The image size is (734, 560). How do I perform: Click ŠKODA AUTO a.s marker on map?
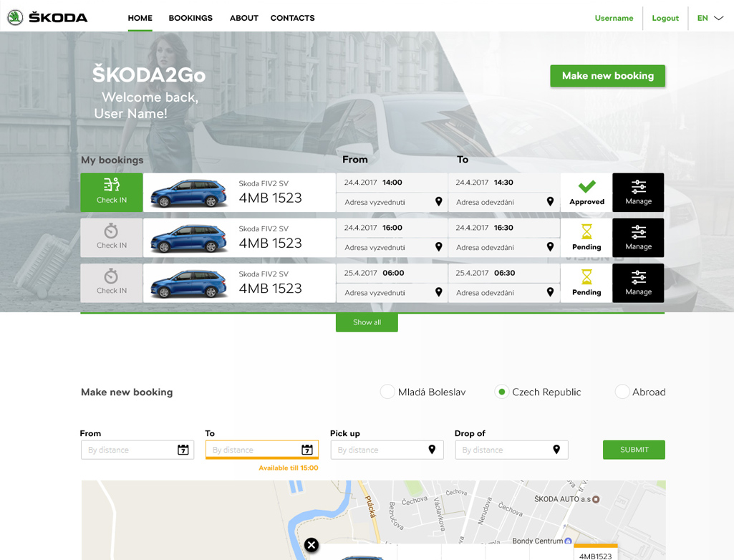point(596,500)
